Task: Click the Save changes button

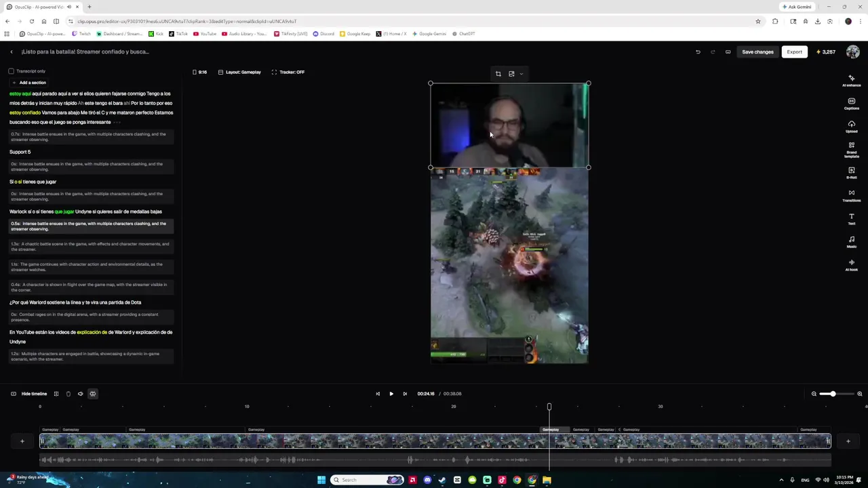Action: coord(757,52)
